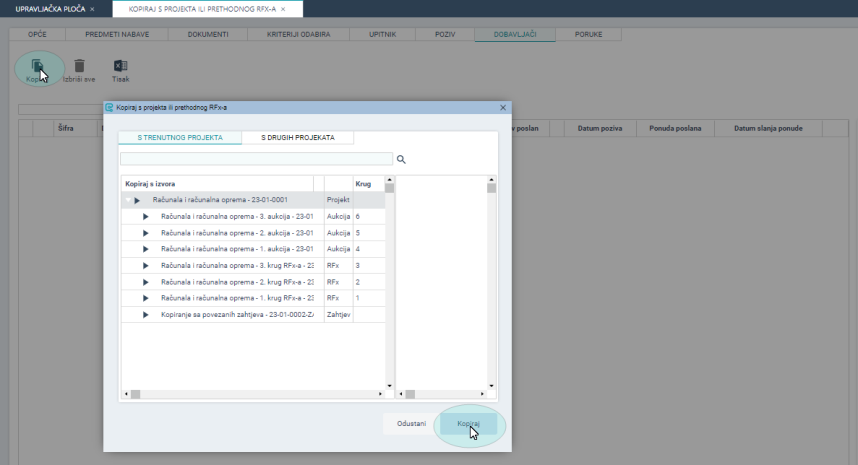This screenshot has height=465, width=858.
Task: Expand Kopiranje sa povezanih zahtjeva row
Action: pyautogui.click(x=146, y=314)
